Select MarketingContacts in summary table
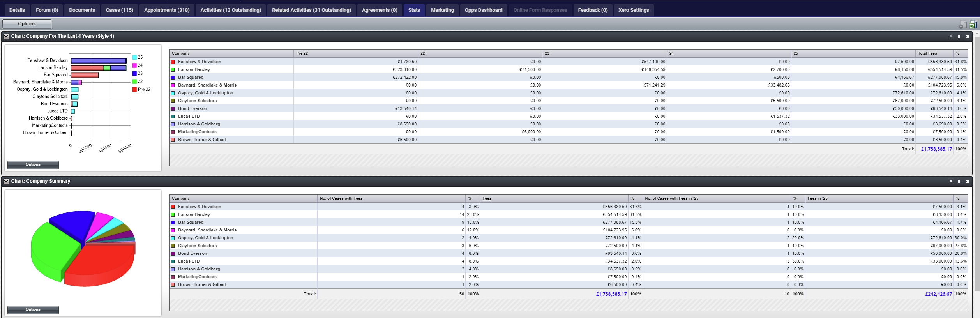 click(197, 277)
